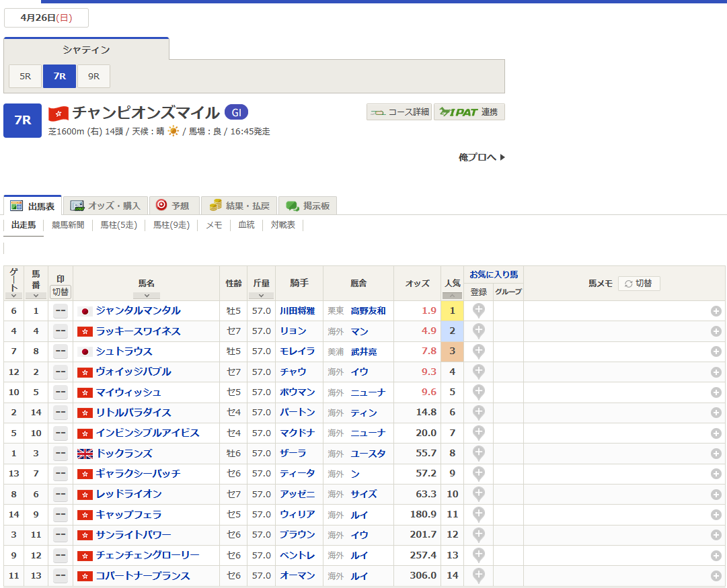Add memo plus for コパートナープランス row
Screen dimensions: 727x588
(716, 576)
